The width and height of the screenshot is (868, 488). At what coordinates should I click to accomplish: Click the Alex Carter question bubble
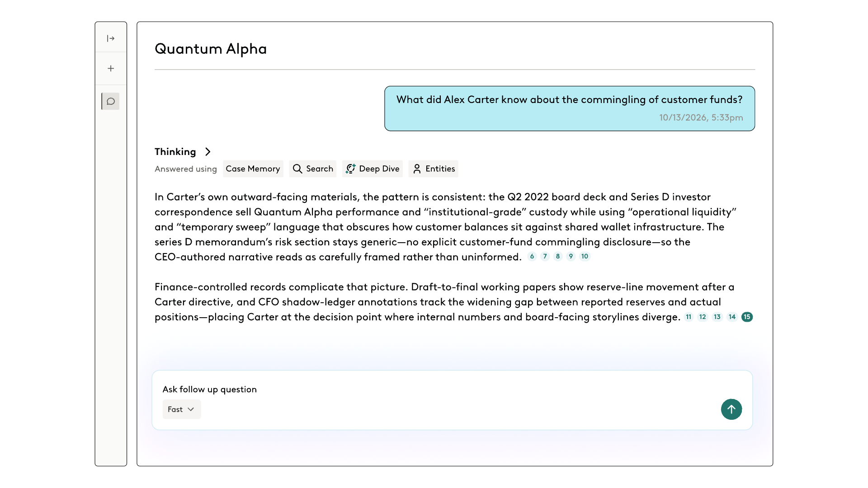pos(570,108)
